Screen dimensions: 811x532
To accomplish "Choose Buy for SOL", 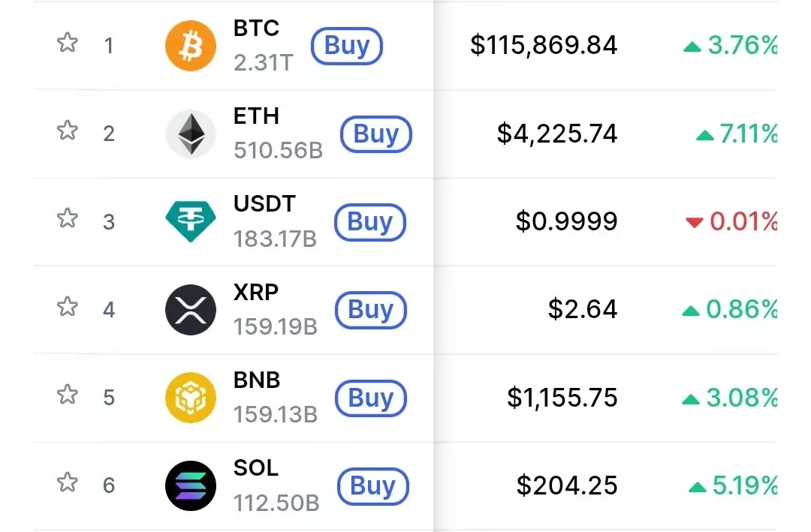I will [x=372, y=486].
